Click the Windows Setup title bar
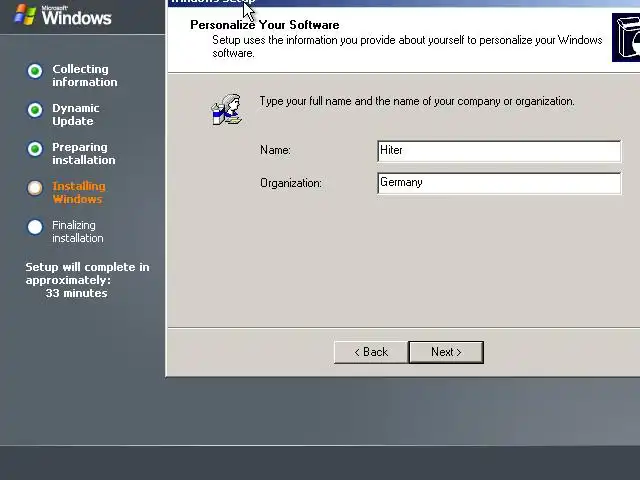This screenshot has width=640, height=480. (x=404, y=2)
